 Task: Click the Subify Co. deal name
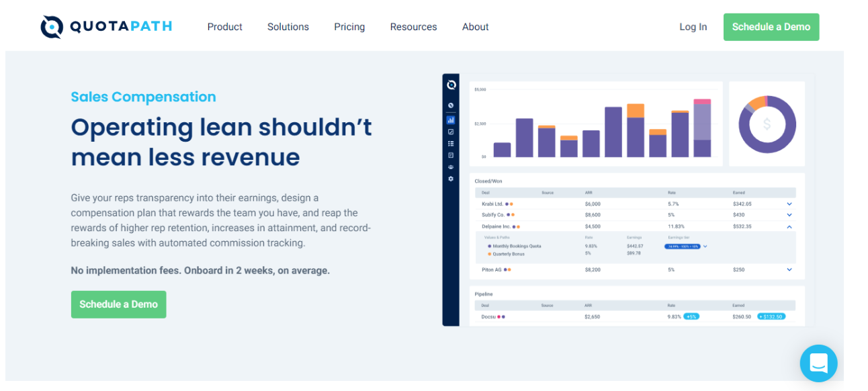493,215
